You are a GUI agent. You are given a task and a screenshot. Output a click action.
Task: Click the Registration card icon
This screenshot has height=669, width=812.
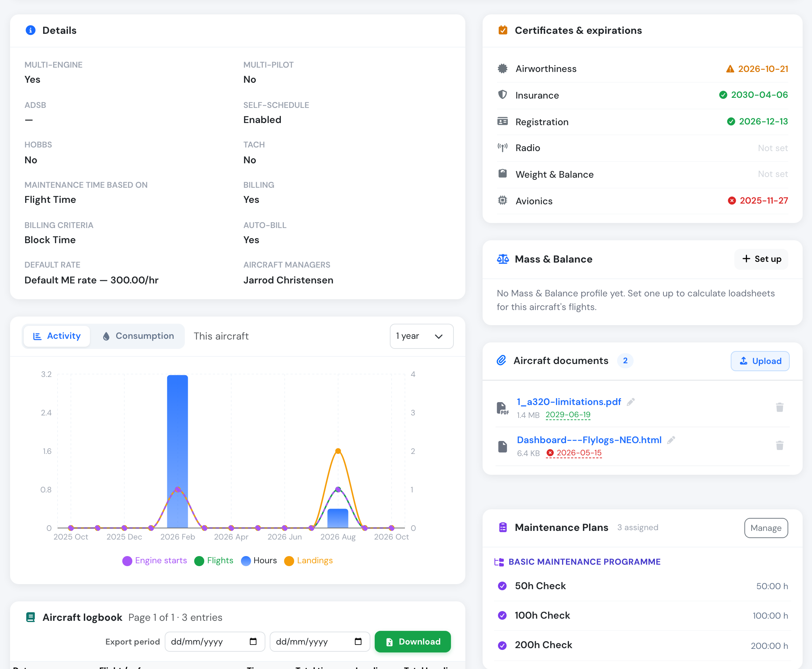click(x=502, y=122)
